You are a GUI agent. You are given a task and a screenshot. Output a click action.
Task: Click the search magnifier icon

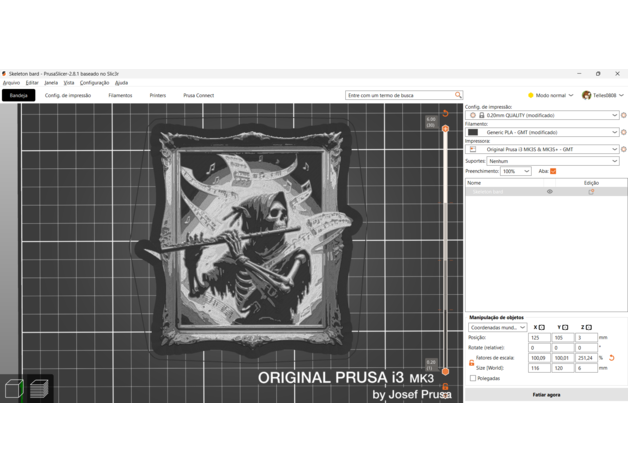458,95
